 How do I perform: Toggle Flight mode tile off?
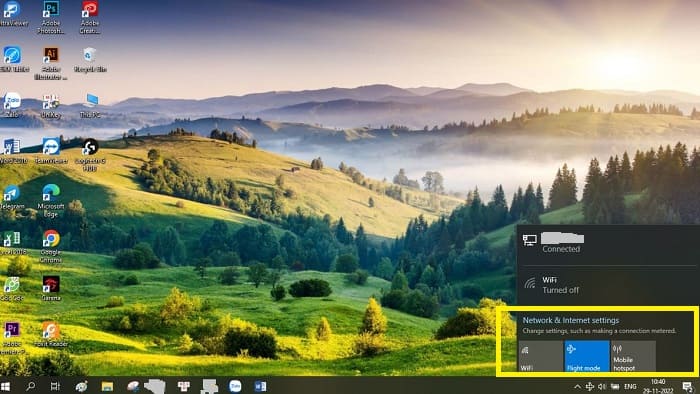(587, 357)
